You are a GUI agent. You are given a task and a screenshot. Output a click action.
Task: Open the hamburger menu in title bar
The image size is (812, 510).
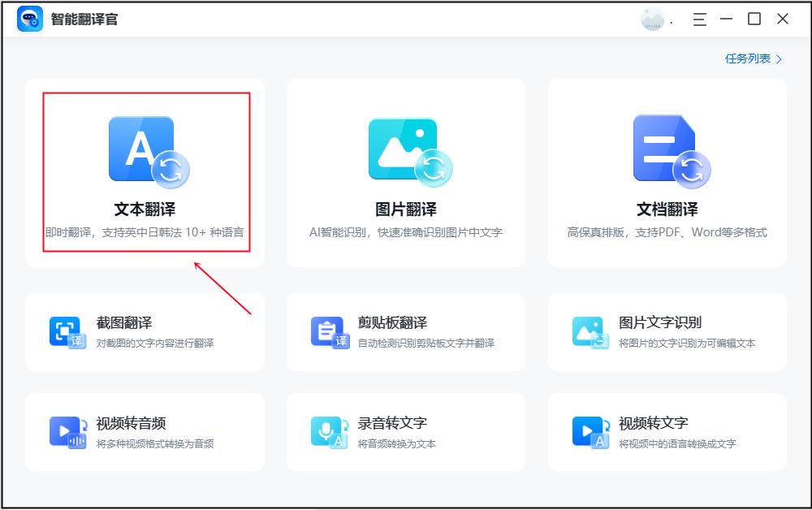point(698,19)
